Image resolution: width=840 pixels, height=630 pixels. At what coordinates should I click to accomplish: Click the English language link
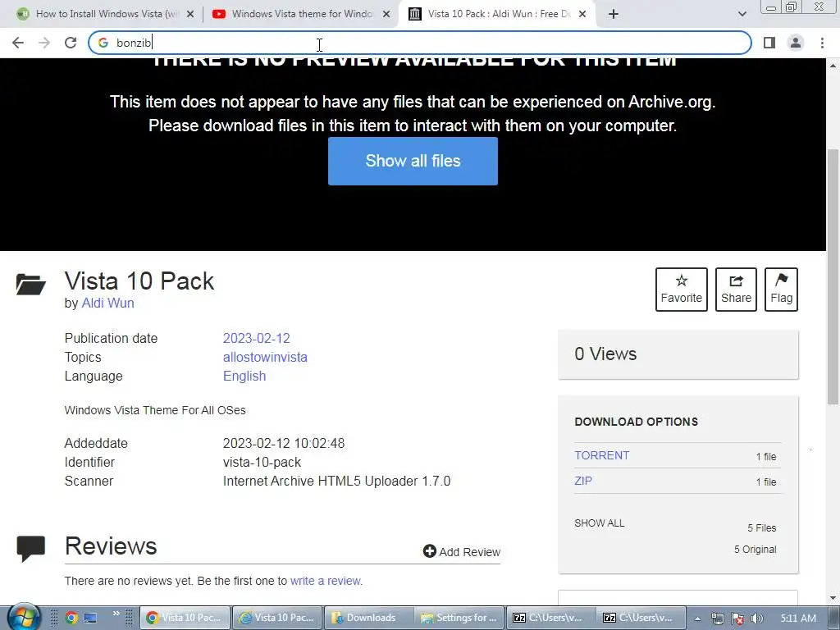pos(244,376)
